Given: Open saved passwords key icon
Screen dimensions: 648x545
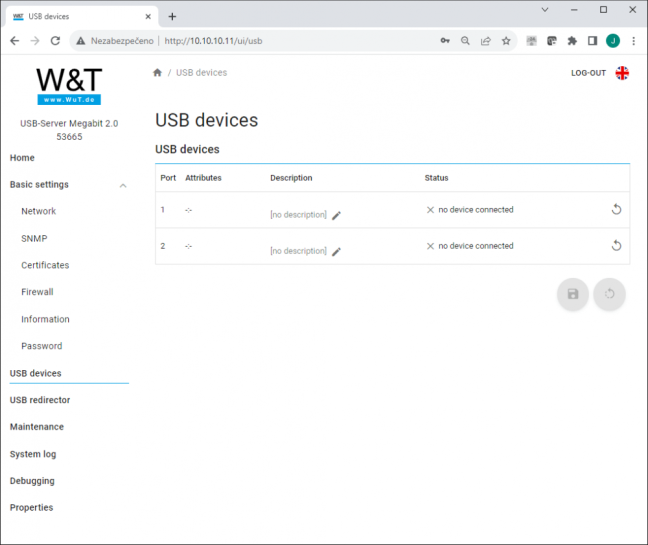Looking at the screenshot, I should (x=445, y=40).
